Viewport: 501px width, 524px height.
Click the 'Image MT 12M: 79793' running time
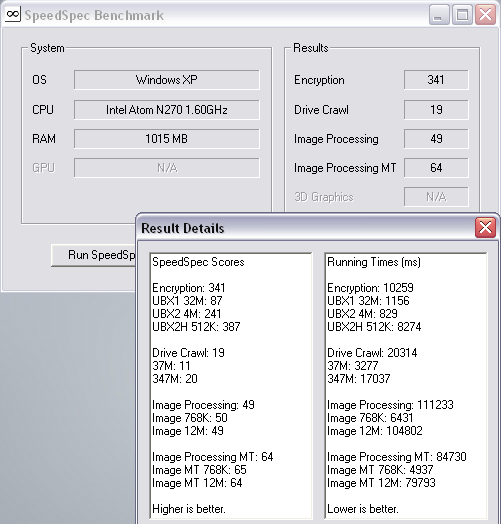point(381,483)
